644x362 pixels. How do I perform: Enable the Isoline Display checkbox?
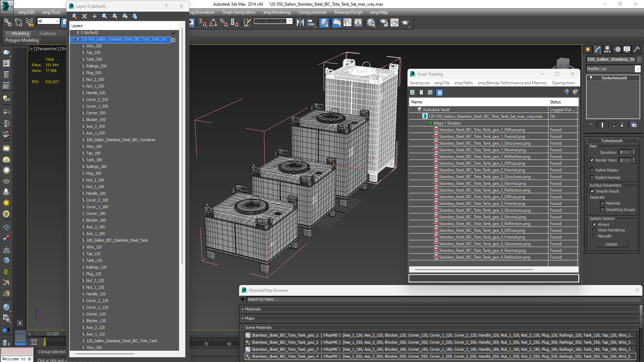tap(592, 170)
